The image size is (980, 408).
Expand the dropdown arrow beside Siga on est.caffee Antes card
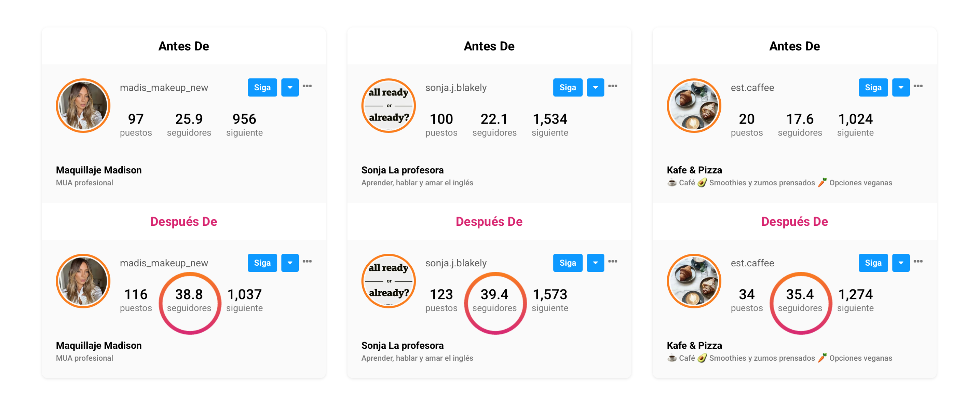click(x=901, y=88)
